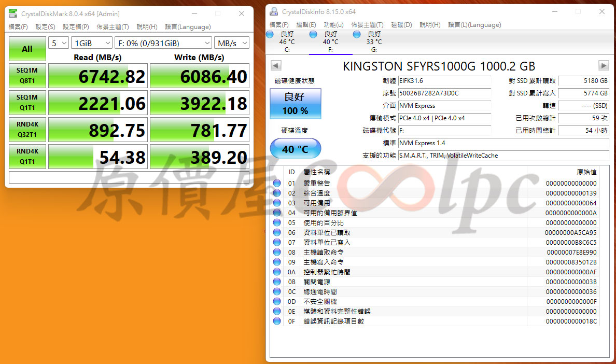The height and width of the screenshot is (364, 616).
Task: Run the SEQ1M Q1T1 test
Action: click(x=27, y=103)
